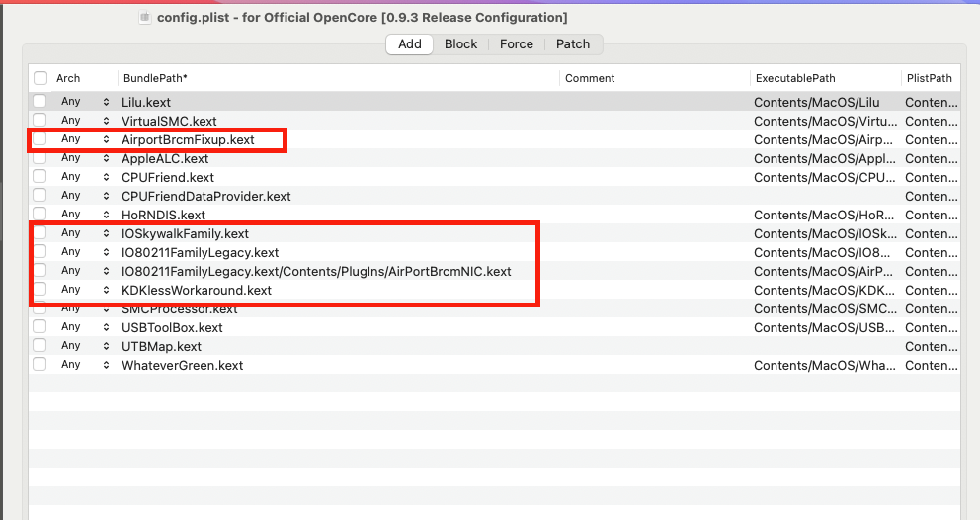
Task: Select the CPUFriendDataProvider.kext bundle path
Action: [x=206, y=196]
